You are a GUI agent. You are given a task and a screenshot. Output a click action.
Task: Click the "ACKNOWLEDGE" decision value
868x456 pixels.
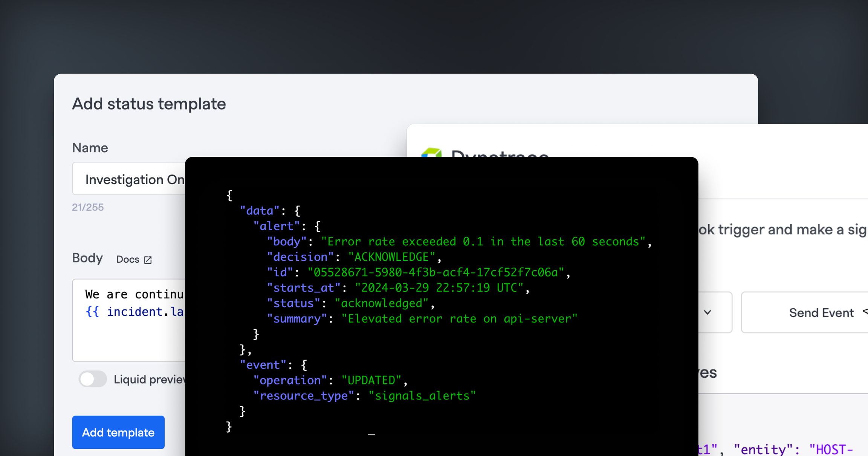(392, 257)
